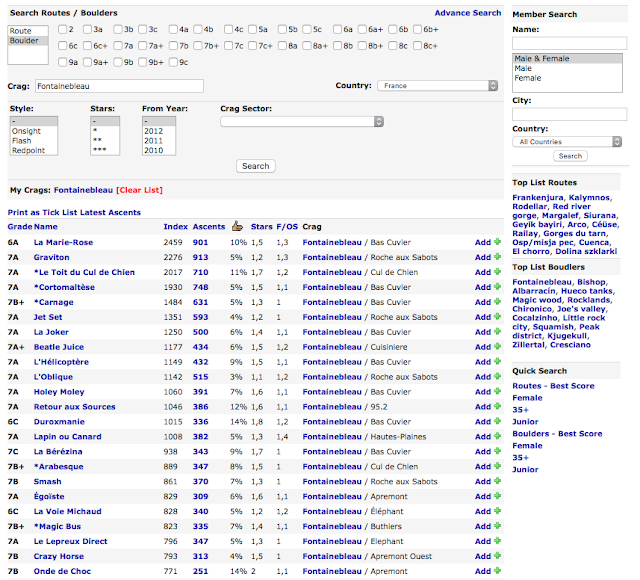The height and width of the screenshot is (580, 640).
Task: Click green plus icon in L'Hélicoptère row
Action: pyautogui.click(x=497, y=361)
